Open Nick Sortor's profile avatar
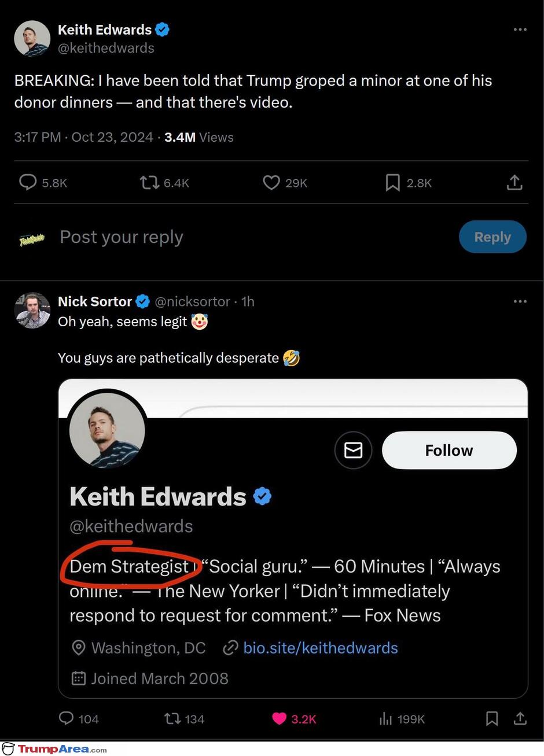The image size is (544, 756). [x=32, y=311]
